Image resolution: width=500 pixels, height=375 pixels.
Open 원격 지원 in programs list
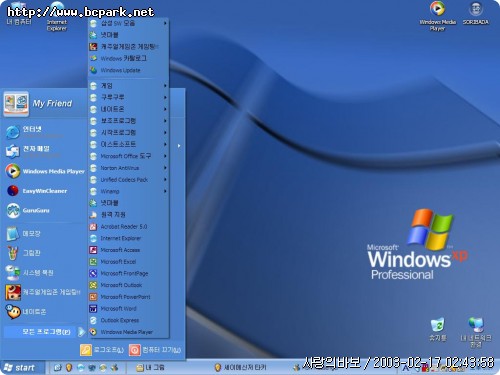coord(128,215)
